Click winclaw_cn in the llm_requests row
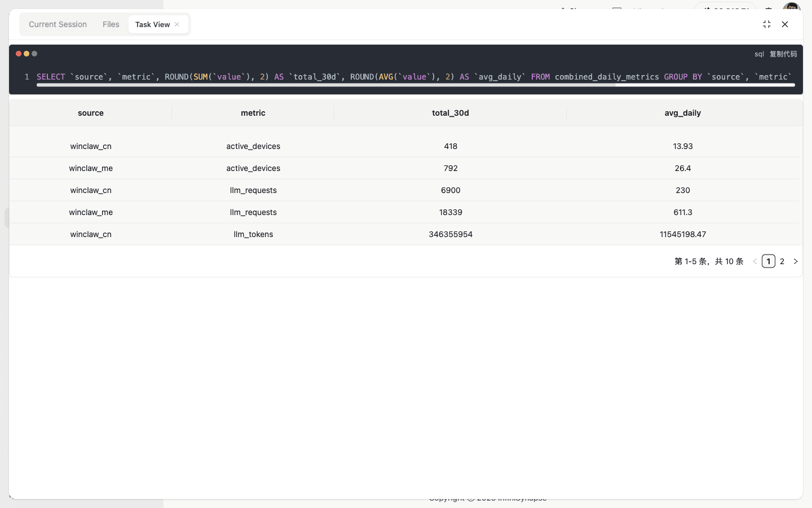 91,190
